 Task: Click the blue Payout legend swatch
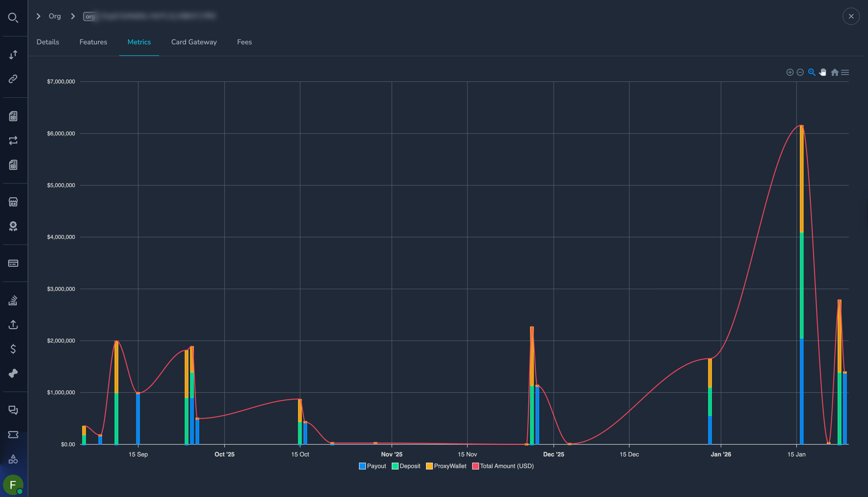click(362, 466)
